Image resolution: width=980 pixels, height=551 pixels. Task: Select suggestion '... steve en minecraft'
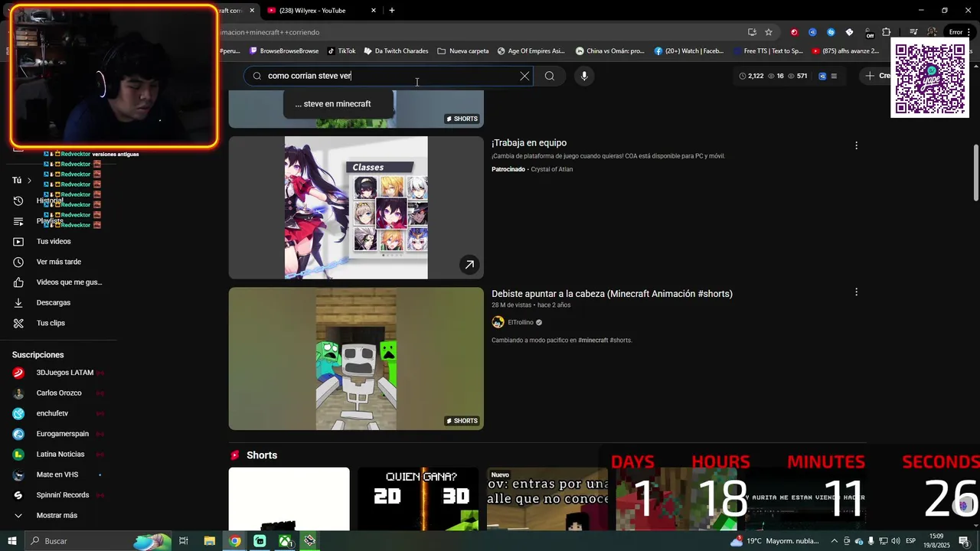click(333, 104)
